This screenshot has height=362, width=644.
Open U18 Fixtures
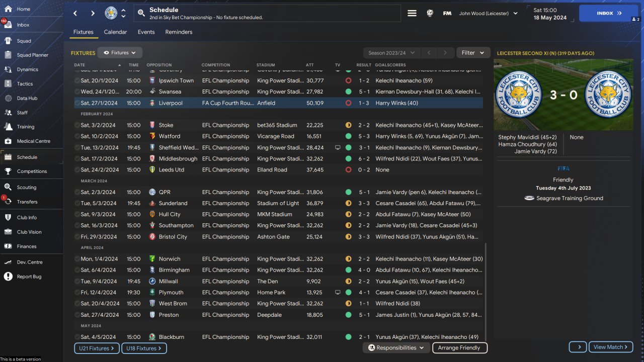(143, 348)
